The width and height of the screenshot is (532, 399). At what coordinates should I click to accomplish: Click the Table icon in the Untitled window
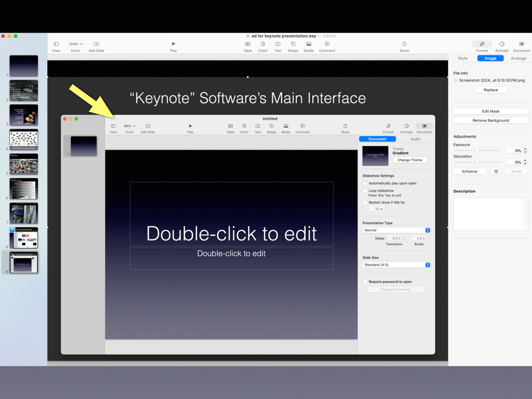pos(230,126)
